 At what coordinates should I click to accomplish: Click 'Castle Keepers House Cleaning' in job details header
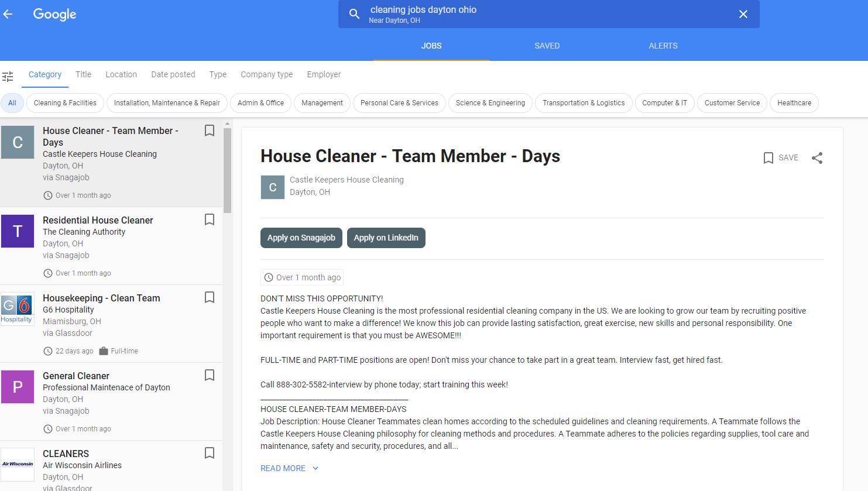tap(346, 180)
